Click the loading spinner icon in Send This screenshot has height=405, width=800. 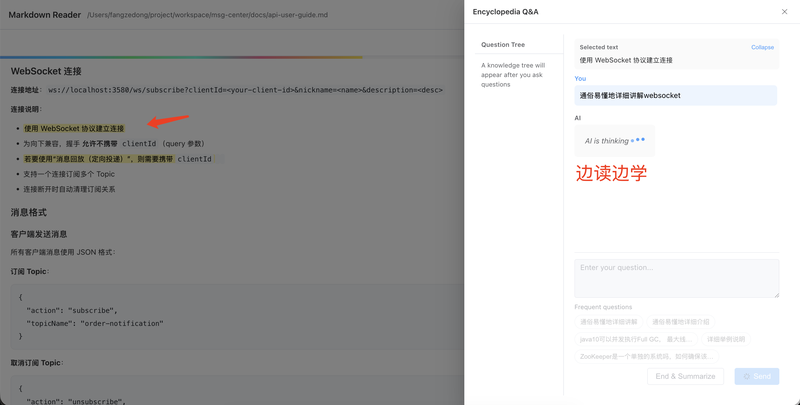746,376
